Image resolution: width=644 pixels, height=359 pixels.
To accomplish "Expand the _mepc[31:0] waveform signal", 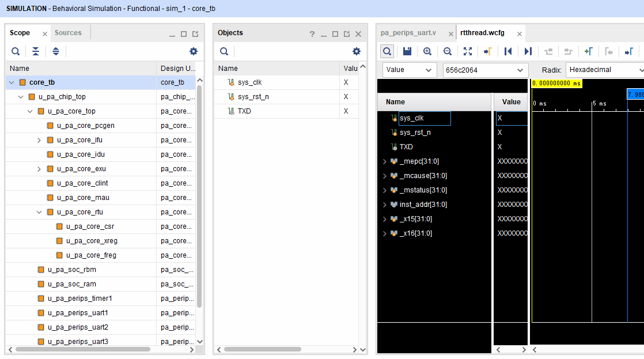I will coord(385,161).
